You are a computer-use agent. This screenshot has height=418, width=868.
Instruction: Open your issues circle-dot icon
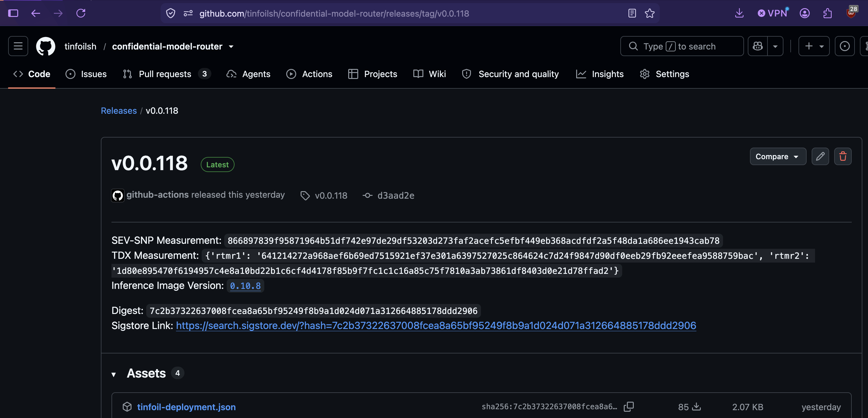point(845,46)
